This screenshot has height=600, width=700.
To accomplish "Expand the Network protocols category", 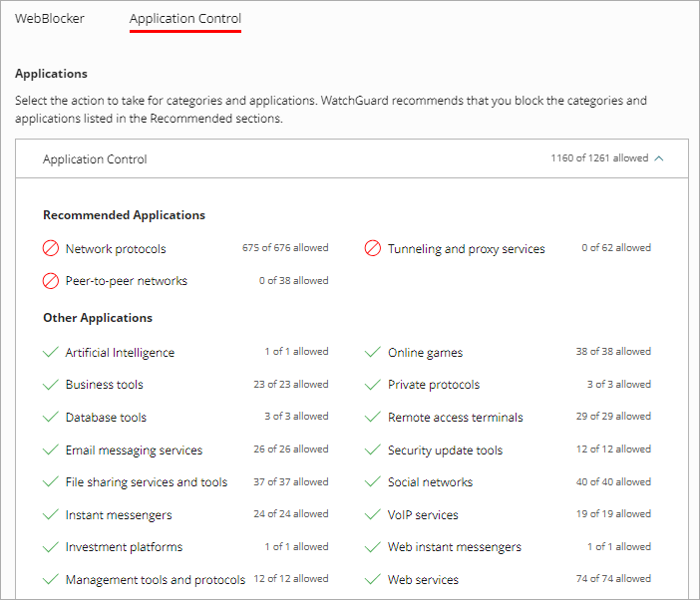I will [x=116, y=249].
